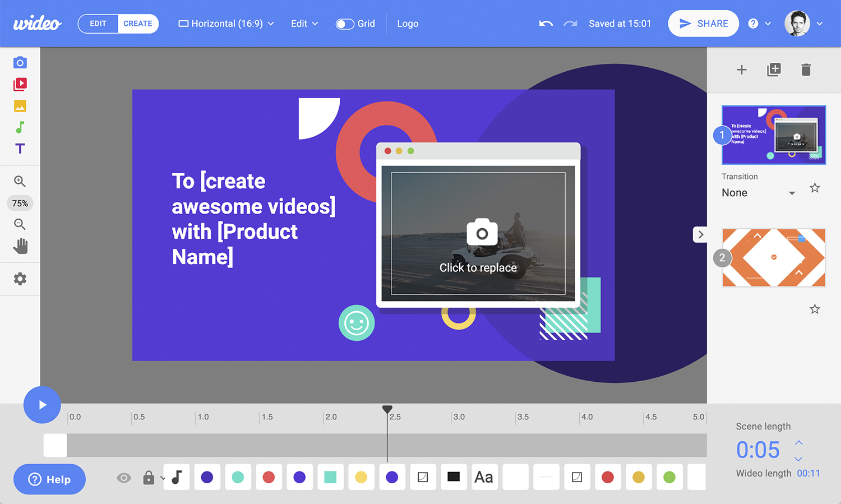
Task: Open the Transition None dropdown
Action: click(759, 193)
